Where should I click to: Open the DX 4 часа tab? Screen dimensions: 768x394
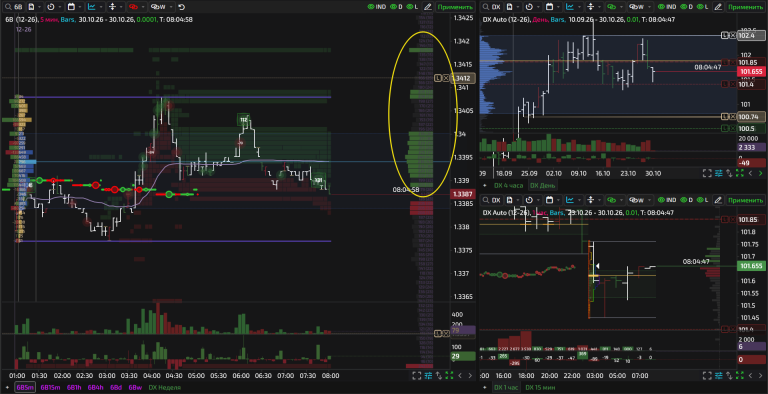508,185
